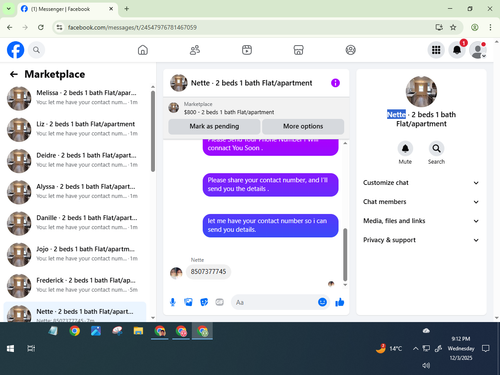500x375 pixels.
Task: Open the Windows notification center icon
Action: click(x=486, y=349)
